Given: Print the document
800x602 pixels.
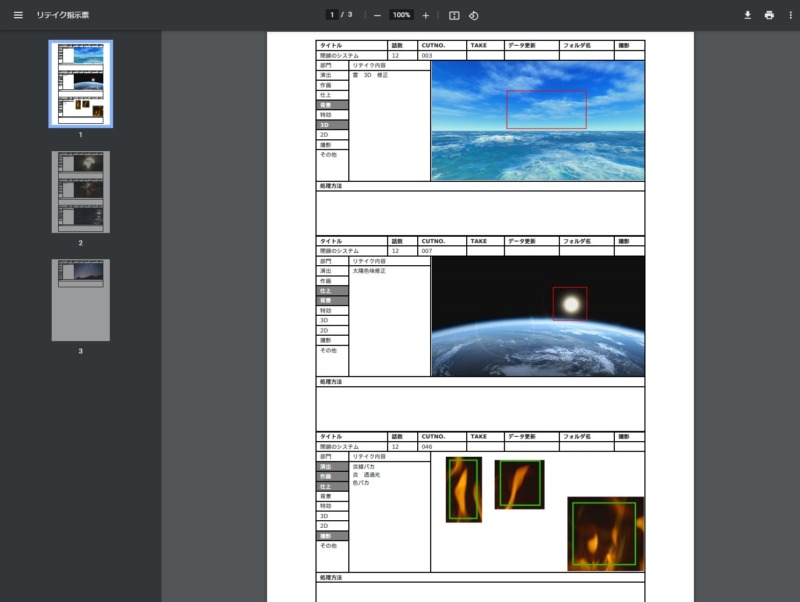Looking at the screenshot, I should pyautogui.click(x=769, y=15).
